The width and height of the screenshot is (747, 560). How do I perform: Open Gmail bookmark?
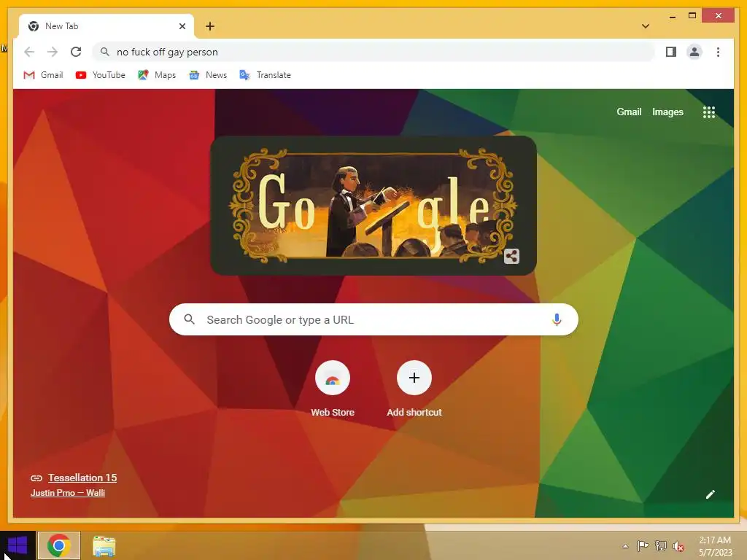click(x=43, y=75)
